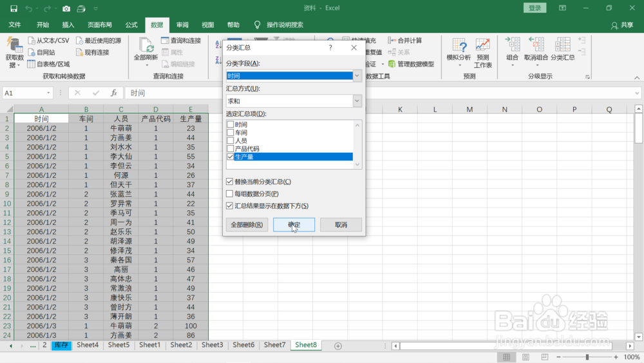Click the Undo arrow icon

[28, 8]
